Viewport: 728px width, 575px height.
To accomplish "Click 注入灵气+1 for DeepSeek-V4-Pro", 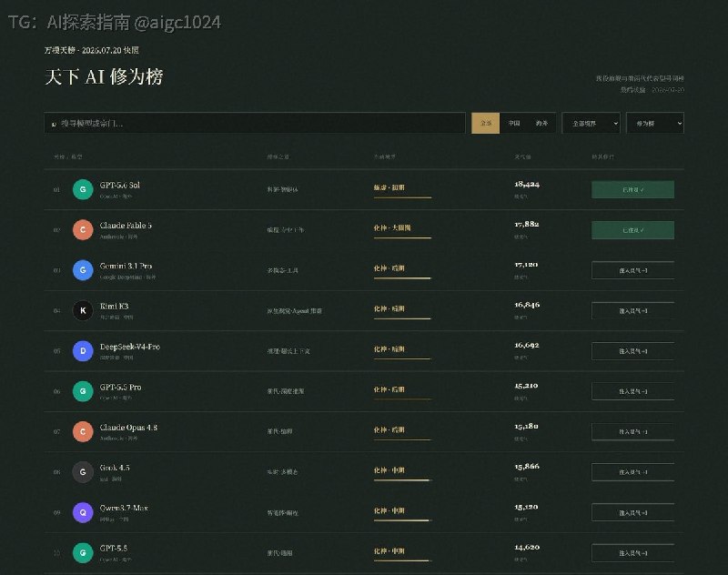I will click(632, 351).
